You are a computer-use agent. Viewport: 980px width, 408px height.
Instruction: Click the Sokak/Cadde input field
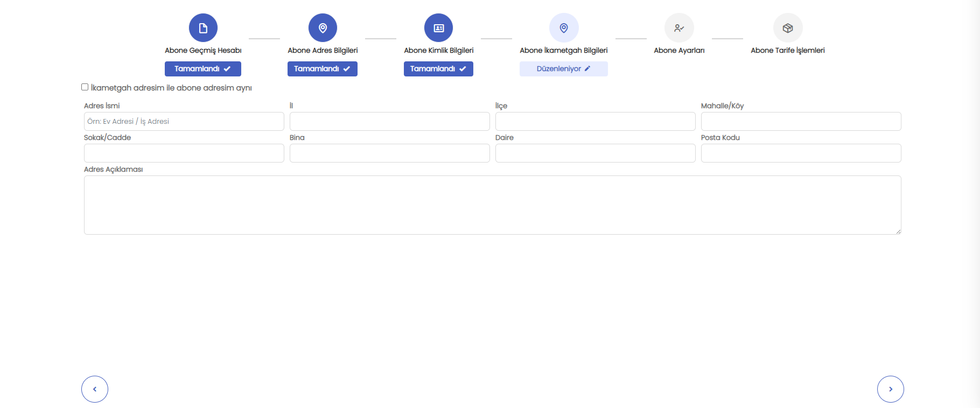184,153
